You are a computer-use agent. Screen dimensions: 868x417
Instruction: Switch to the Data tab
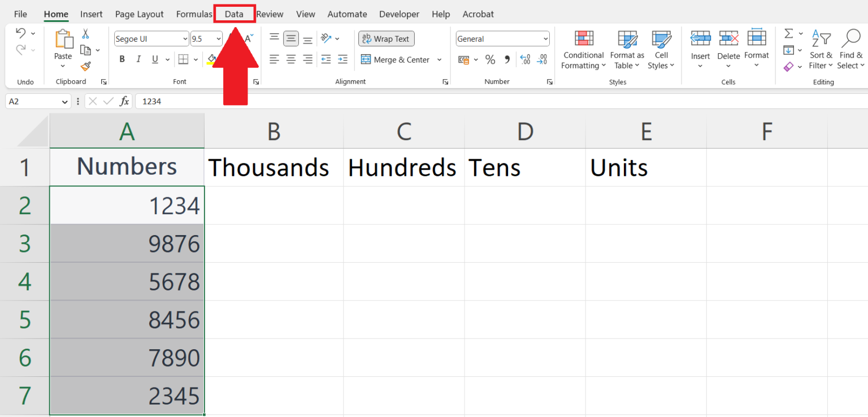click(x=234, y=14)
